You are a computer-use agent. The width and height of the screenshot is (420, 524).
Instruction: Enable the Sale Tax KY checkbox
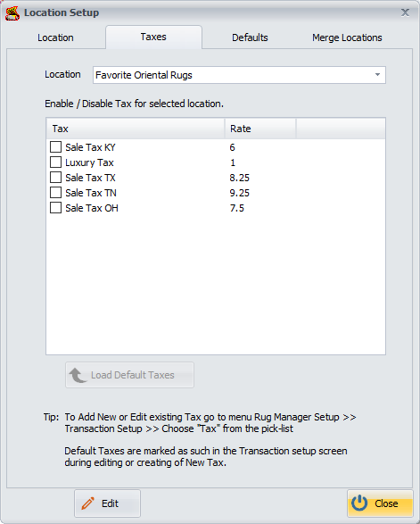(x=56, y=147)
